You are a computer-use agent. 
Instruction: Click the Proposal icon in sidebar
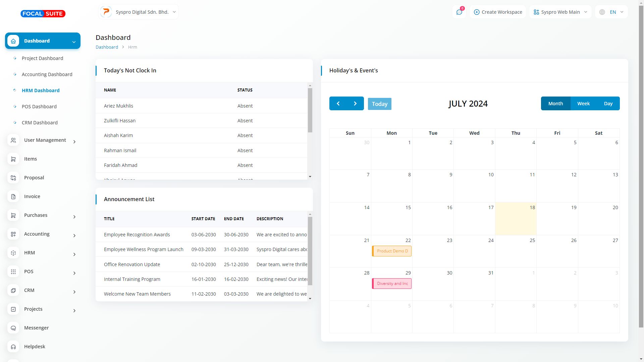click(13, 178)
